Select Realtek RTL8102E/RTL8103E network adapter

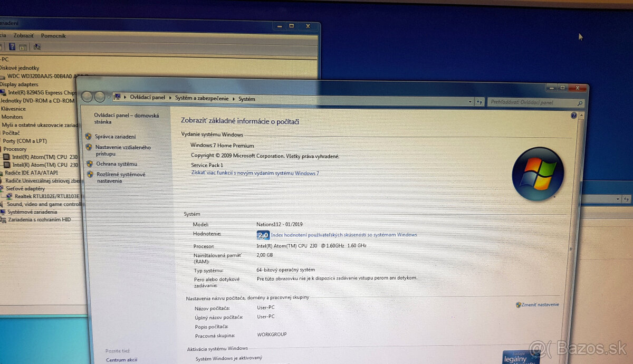point(47,196)
